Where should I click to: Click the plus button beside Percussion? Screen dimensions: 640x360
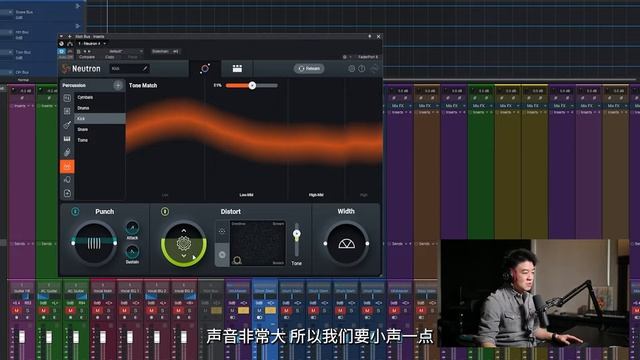click(x=118, y=85)
